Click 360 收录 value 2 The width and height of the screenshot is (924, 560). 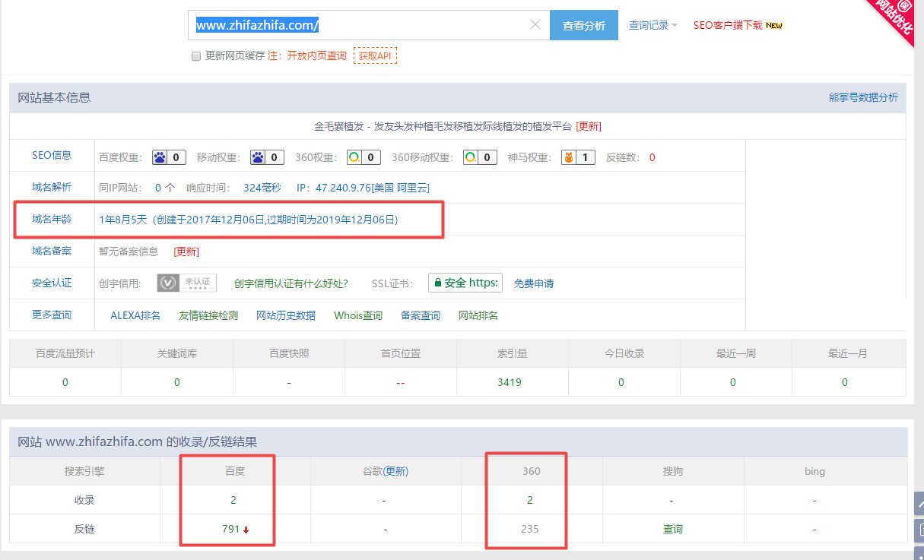pos(530,500)
